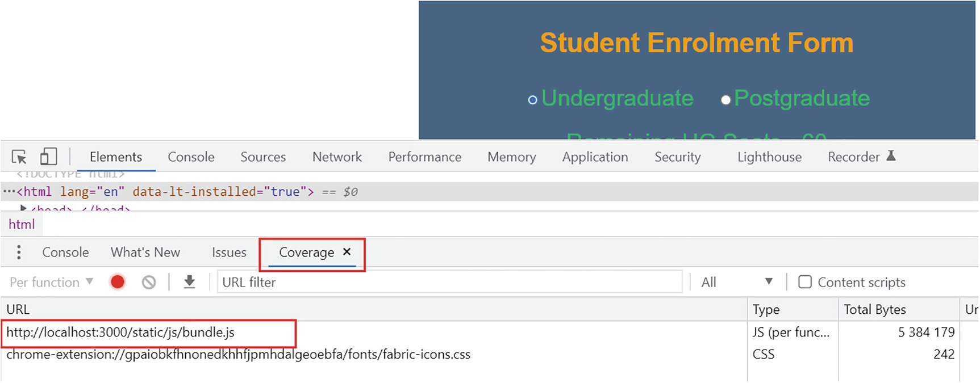Click the red record coverage button
This screenshot has height=383, width=980.
point(118,282)
